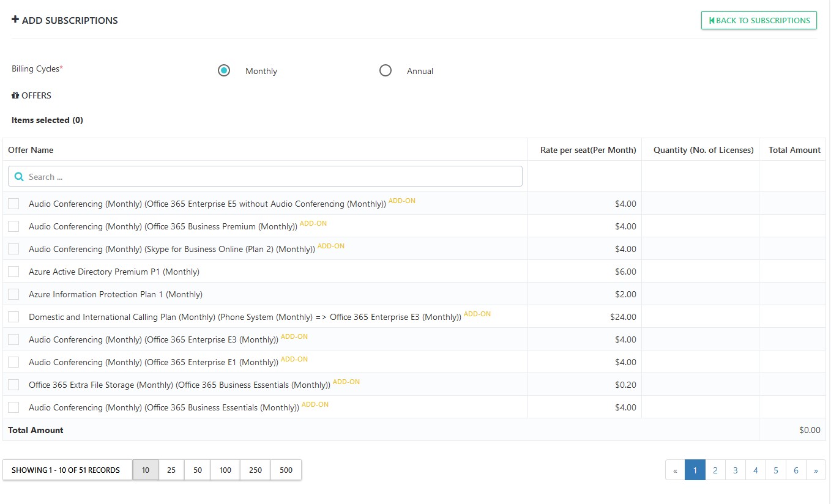The width and height of the screenshot is (831, 504).
Task: Click the plus icon beside Add Subscriptions
Action: click(15, 20)
